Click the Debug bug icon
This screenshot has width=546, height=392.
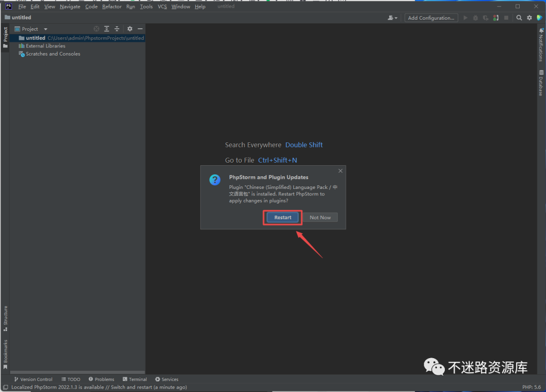click(475, 18)
